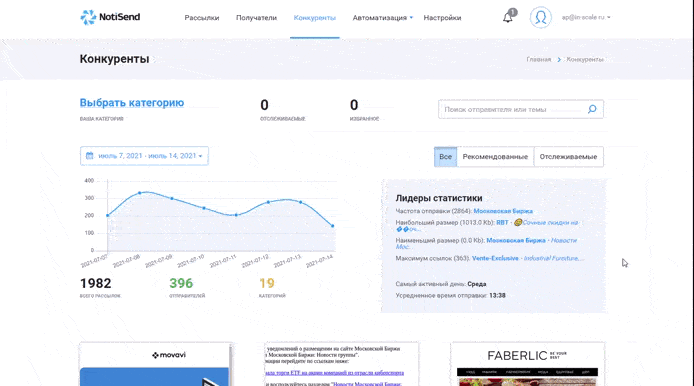Open the Настройки menu item
The image size is (694, 386).
tap(442, 18)
